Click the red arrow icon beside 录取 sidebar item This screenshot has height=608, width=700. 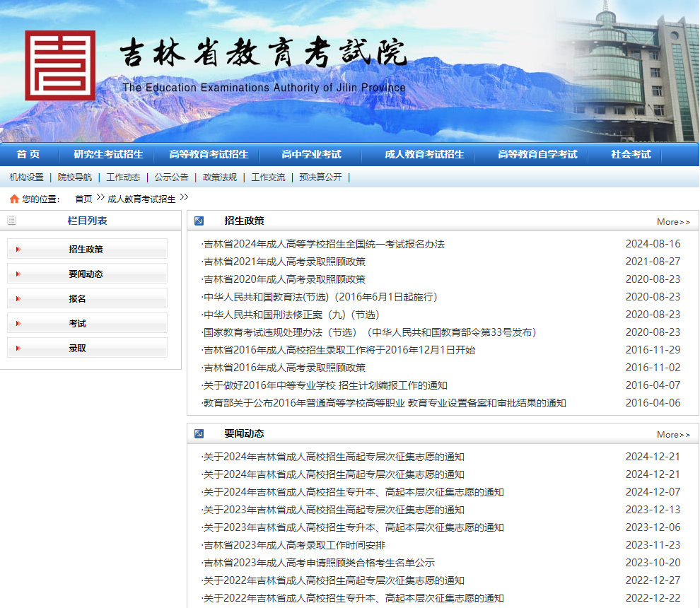[19, 347]
